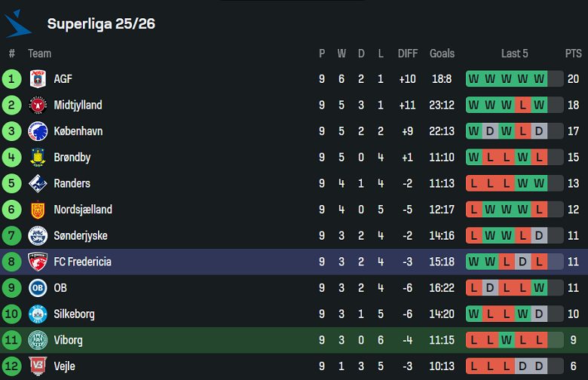
Task: Click the Vejle club logo
Action: coord(38,366)
